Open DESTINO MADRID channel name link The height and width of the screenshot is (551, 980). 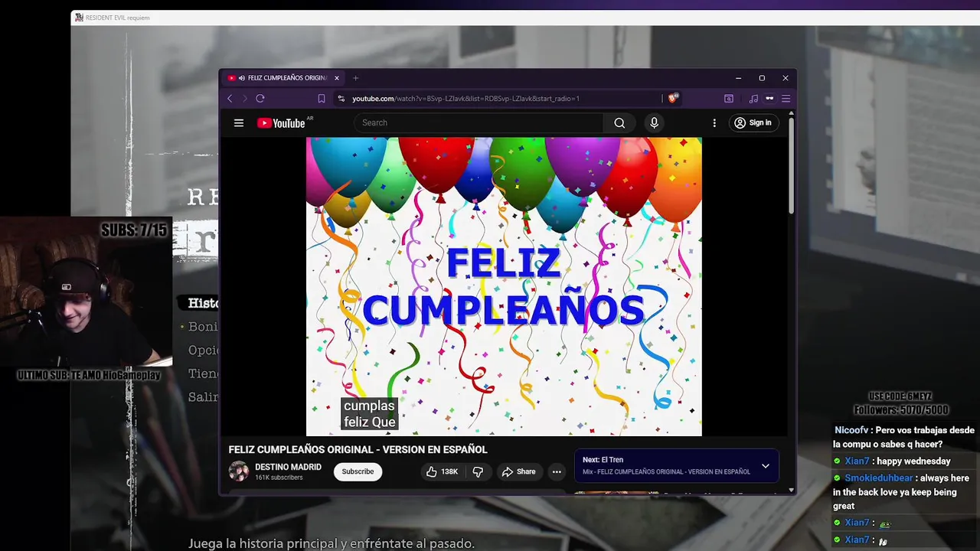tap(288, 467)
